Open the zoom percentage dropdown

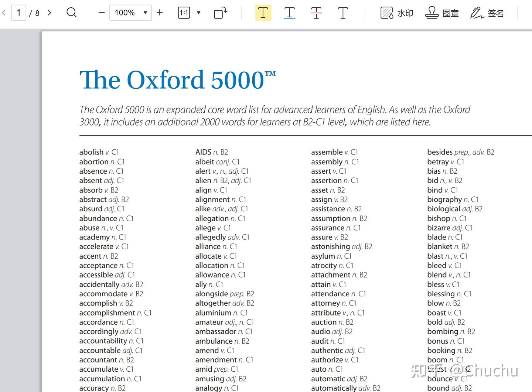coord(145,13)
